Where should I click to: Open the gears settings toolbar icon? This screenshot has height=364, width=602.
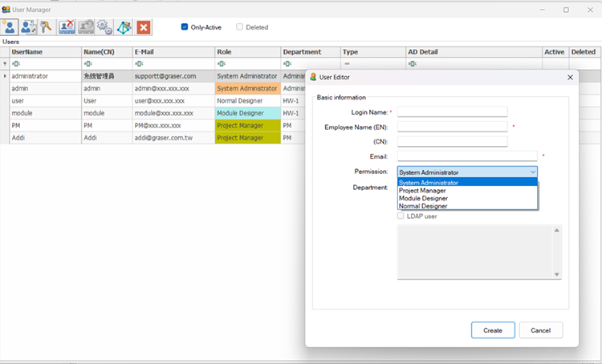click(x=104, y=27)
